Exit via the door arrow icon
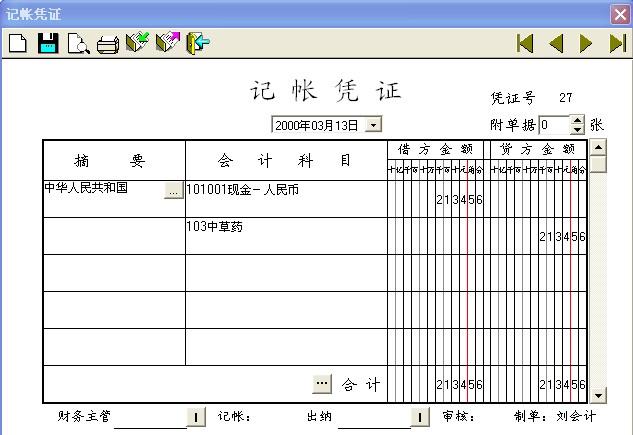633x435 pixels. tap(198, 43)
